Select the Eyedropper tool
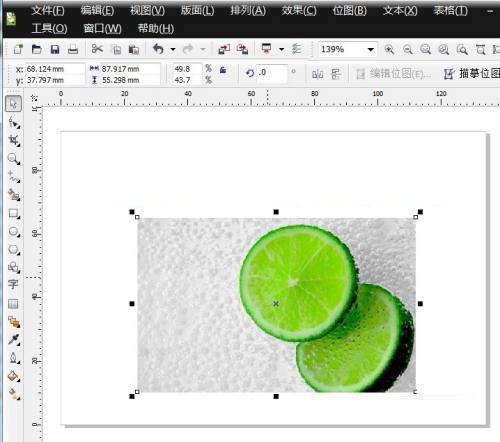The height and width of the screenshot is (442, 500). click(x=14, y=339)
